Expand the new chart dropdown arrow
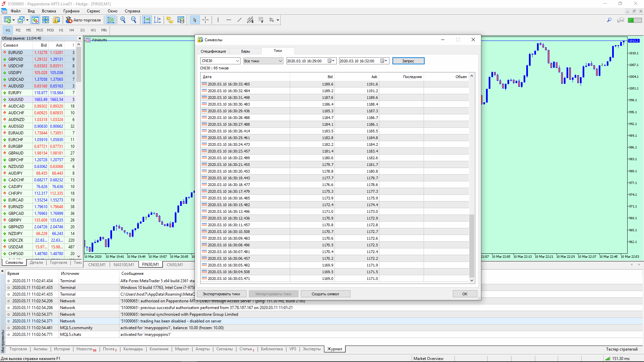Viewport: 644px width, 362px height. pos(13,20)
